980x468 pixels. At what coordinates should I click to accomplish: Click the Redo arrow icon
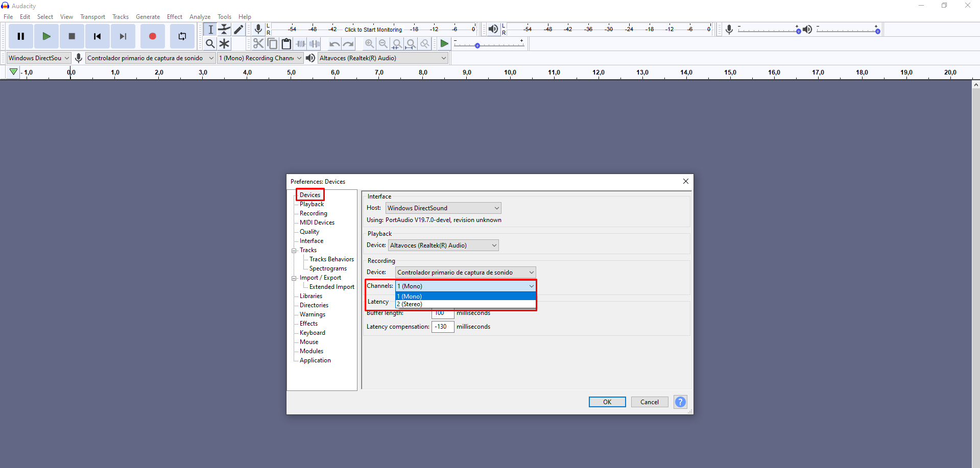pos(348,44)
